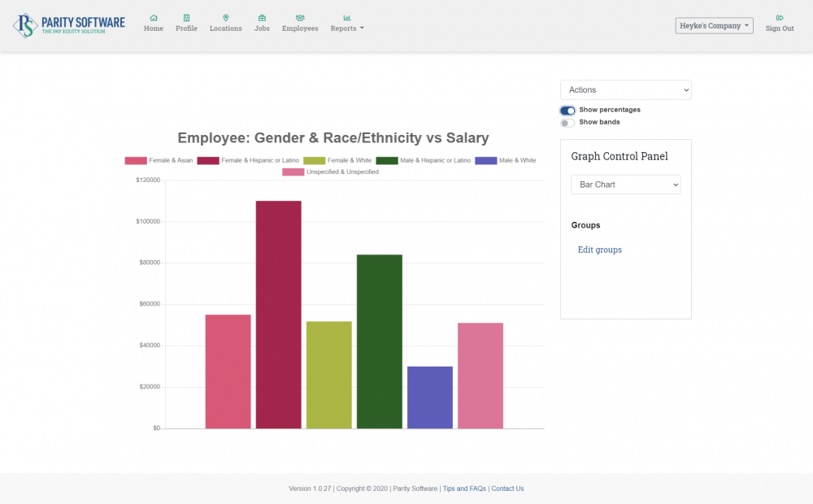Click the last pink Unspecified bar
813x504 pixels.
tap(480, 376)
